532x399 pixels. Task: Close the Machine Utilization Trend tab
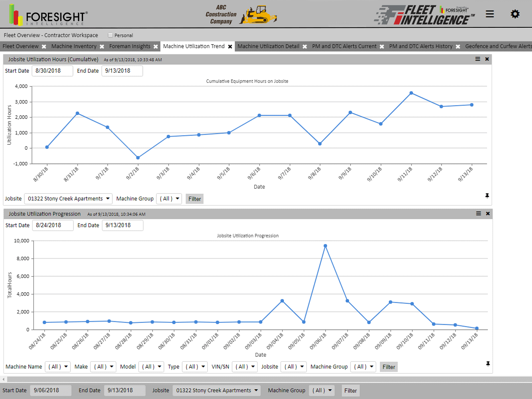[x=230, y=47]
